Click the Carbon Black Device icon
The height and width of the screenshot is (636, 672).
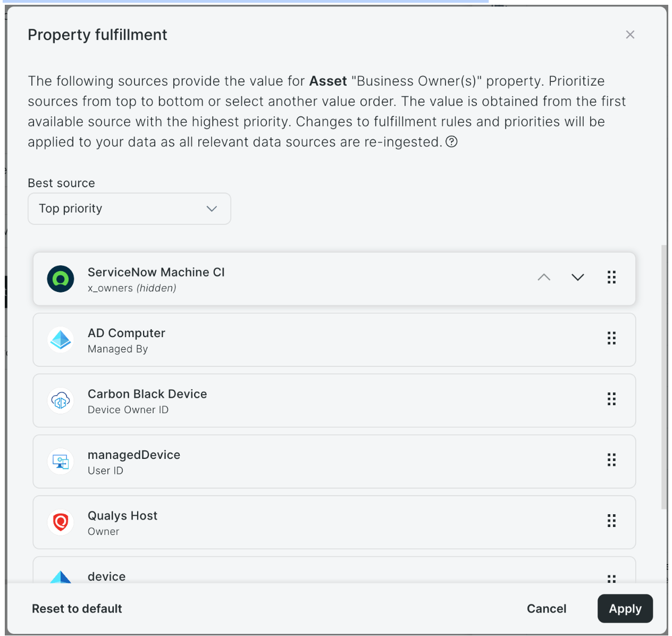coord(61,400)
